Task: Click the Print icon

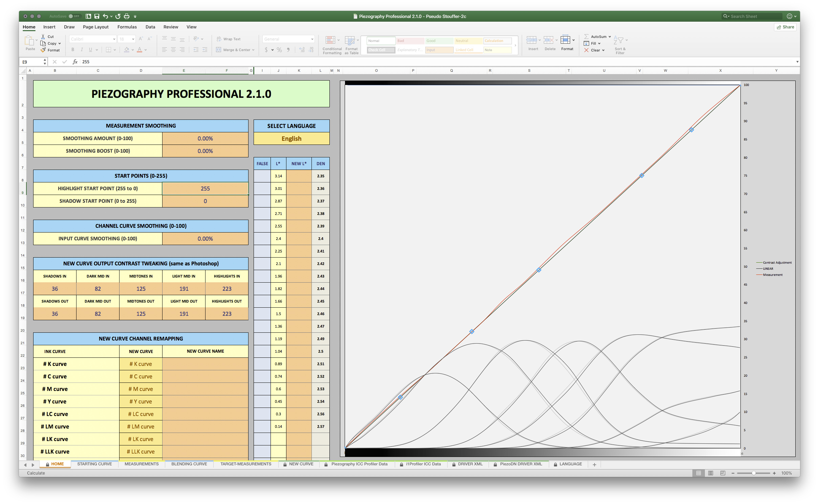Action: click(x=127, y=16)
